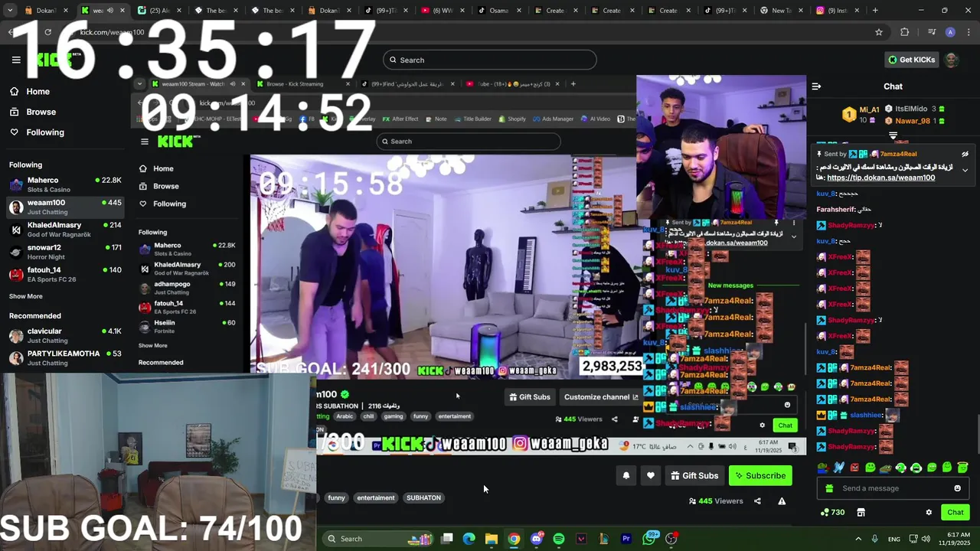Open File Explorer from taskbar
980x551 pixels.
coord(492,539)
